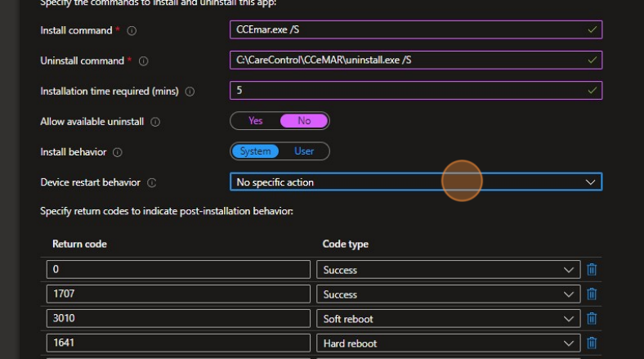Click info icon beside Allow available uninstall
Viewport: 644px width, 359px height.
click(155, 122)
